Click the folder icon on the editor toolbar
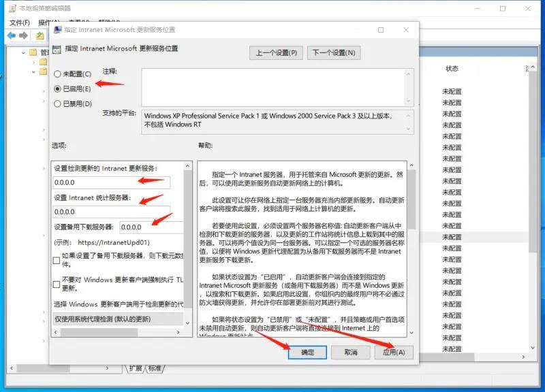This screenshot has width=545, height=392. tap(39, 35)
